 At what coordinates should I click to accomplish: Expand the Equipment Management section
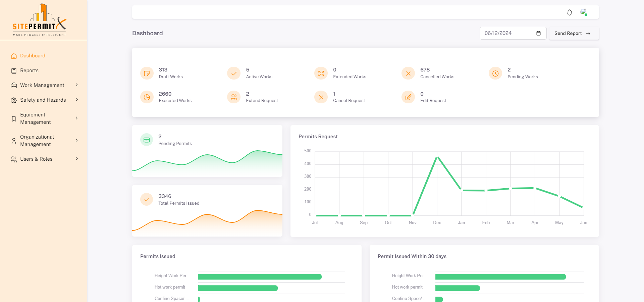pos(77,118)
